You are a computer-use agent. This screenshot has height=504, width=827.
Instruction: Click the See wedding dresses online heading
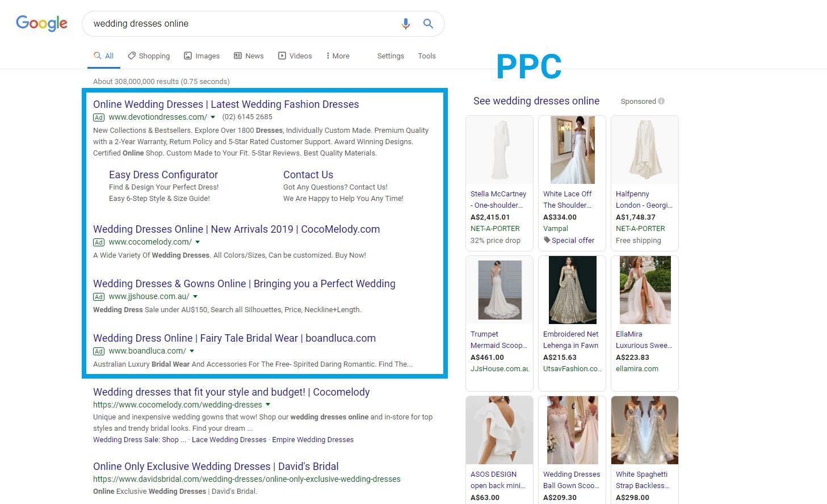click(536, 101)
